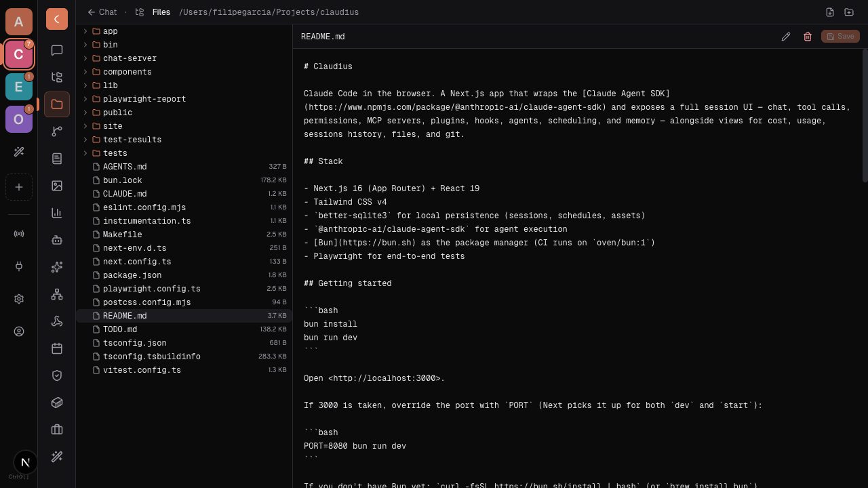This screenshot has width=868, height=488.
Task: Expand the chat-server folder
Action: coord(184,58)
